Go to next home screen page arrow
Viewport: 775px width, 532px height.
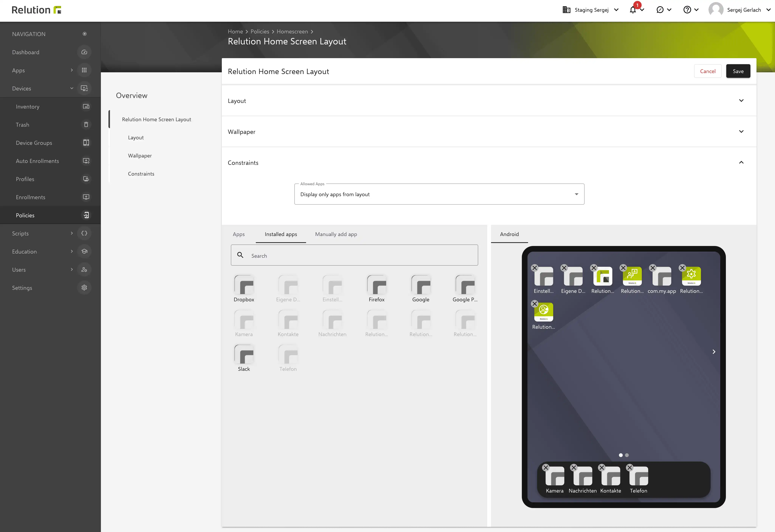coord(714,352)
